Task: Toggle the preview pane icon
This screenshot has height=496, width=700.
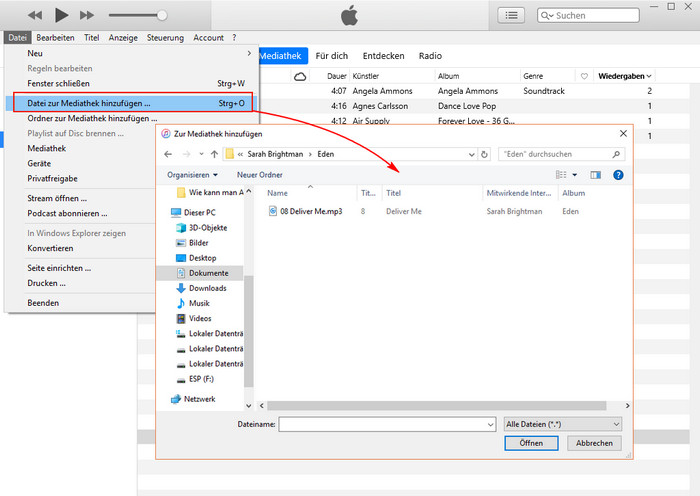Action: tap(596, 175)
